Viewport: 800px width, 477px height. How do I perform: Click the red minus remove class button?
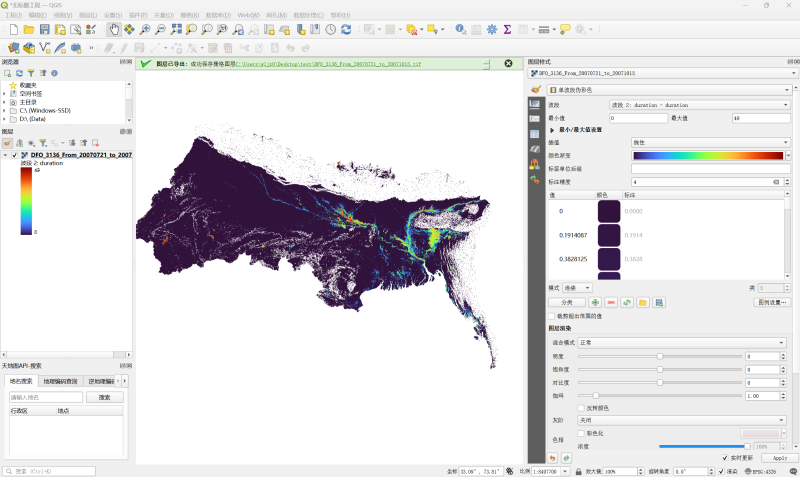[x=611, y=303]
